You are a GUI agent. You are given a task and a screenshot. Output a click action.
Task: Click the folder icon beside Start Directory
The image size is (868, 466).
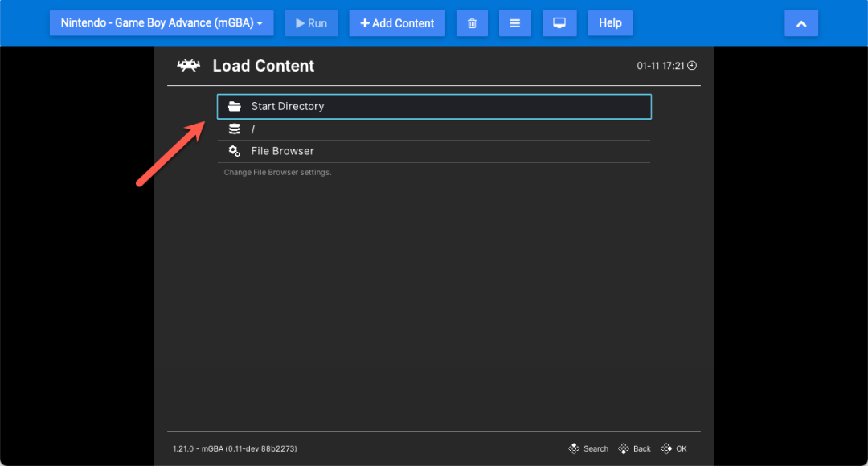click(x=235, y=106)
